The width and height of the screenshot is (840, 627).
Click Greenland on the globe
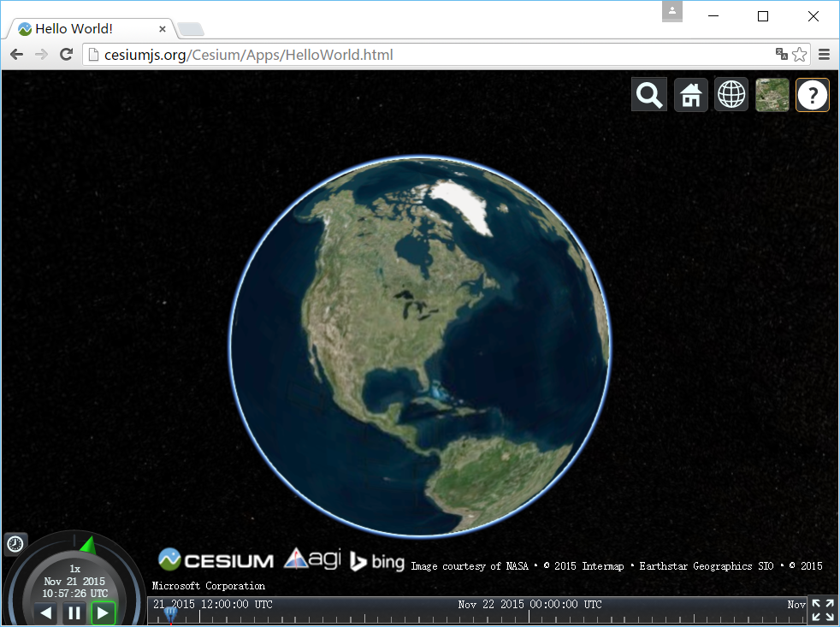pos(464,206)
